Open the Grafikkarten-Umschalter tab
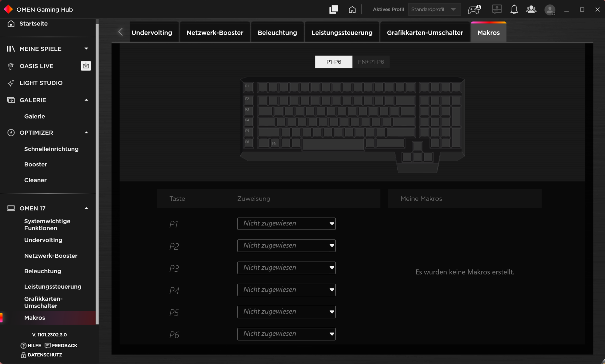The height and width of the screenshot is (364, 605). (424, 33)
